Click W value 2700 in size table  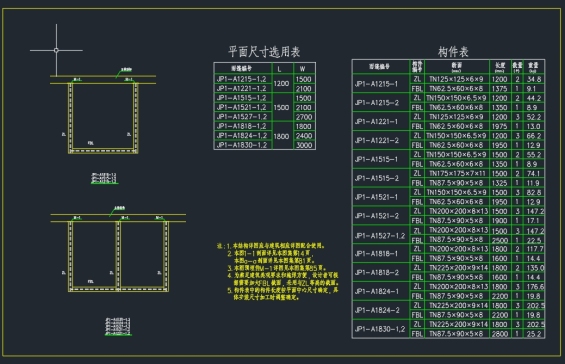tap(303, 117)
